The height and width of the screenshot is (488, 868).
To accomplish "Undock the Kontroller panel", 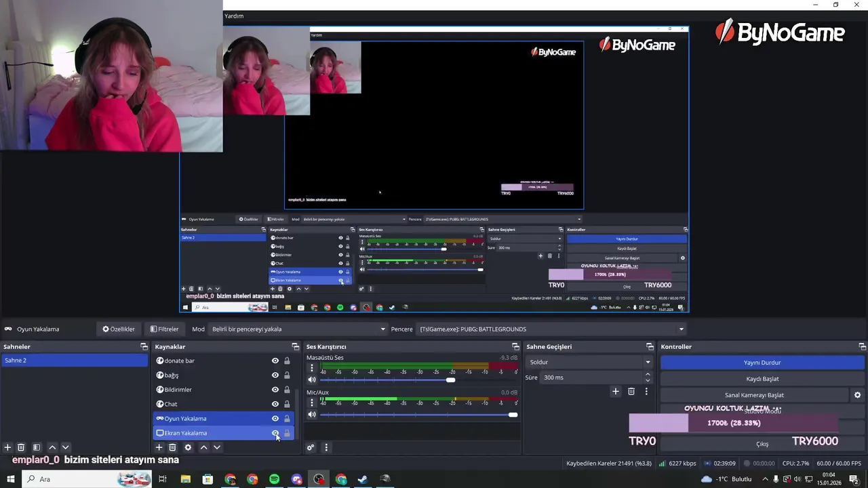I will pos(862,346).
